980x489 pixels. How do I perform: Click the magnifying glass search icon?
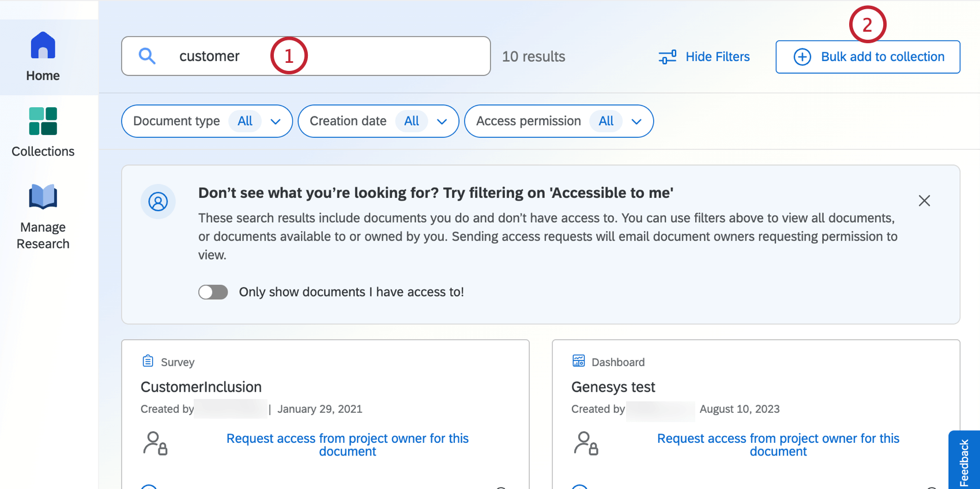click(x=147, y=56)
